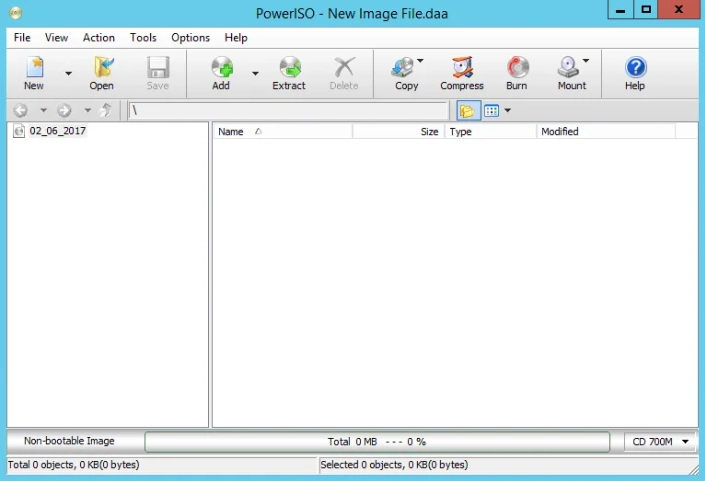
Task: Open the Tools menu
Action: [x=143, y=38]
